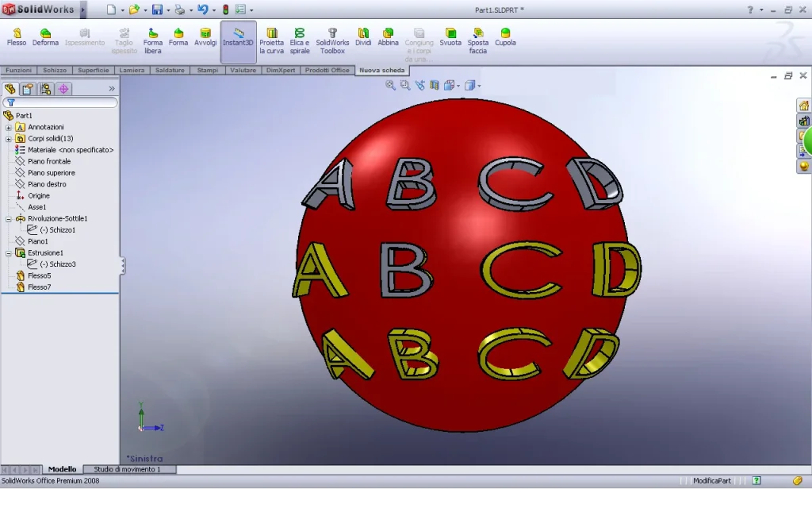
Task: Show the FeatureManager design tree tab
Action: pyautogui.click(x=10, y=89)
